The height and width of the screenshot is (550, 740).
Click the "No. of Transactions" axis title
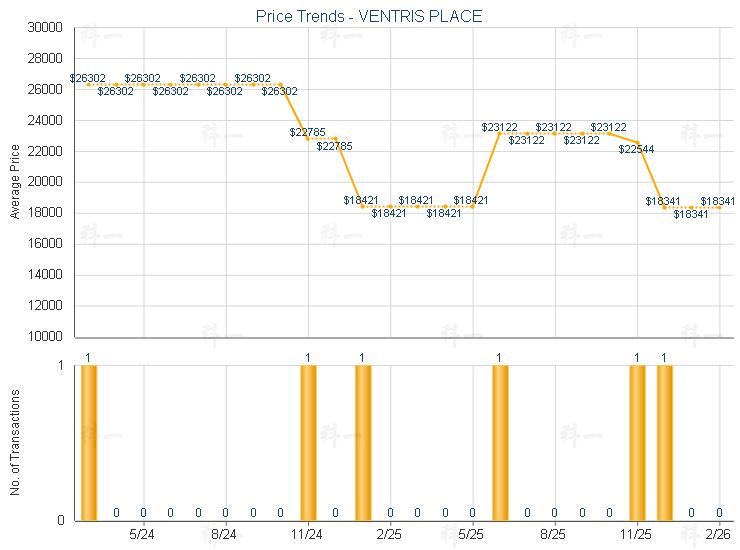pos(15,442)
